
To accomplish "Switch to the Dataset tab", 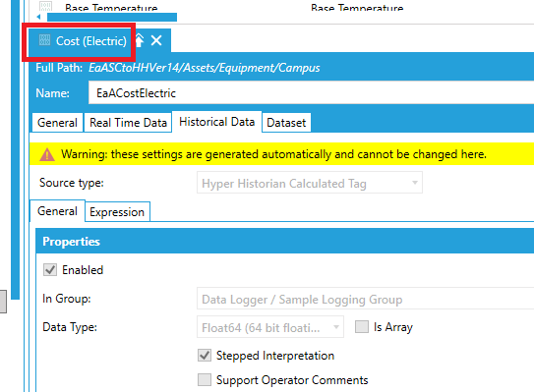I will (286, 123).
